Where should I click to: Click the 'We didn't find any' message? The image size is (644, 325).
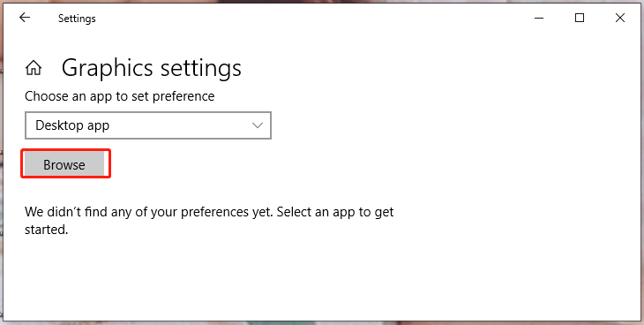(209, 221)
